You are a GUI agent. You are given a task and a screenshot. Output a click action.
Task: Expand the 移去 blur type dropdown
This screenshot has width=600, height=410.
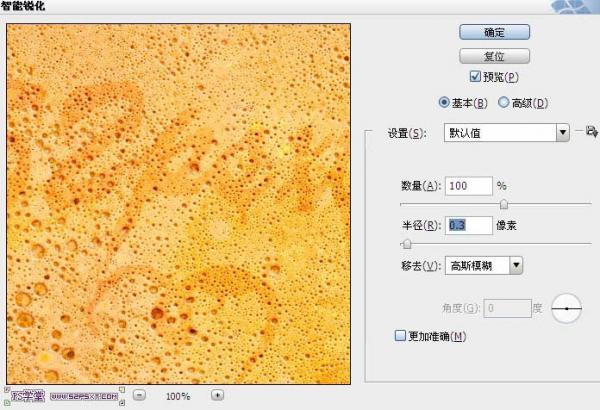pos(484,265)
